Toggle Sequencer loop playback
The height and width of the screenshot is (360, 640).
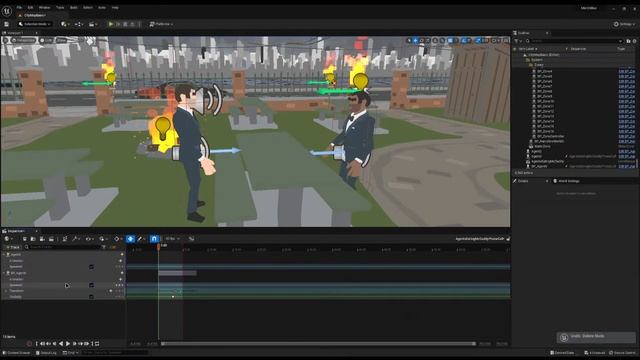coord(97,344)
